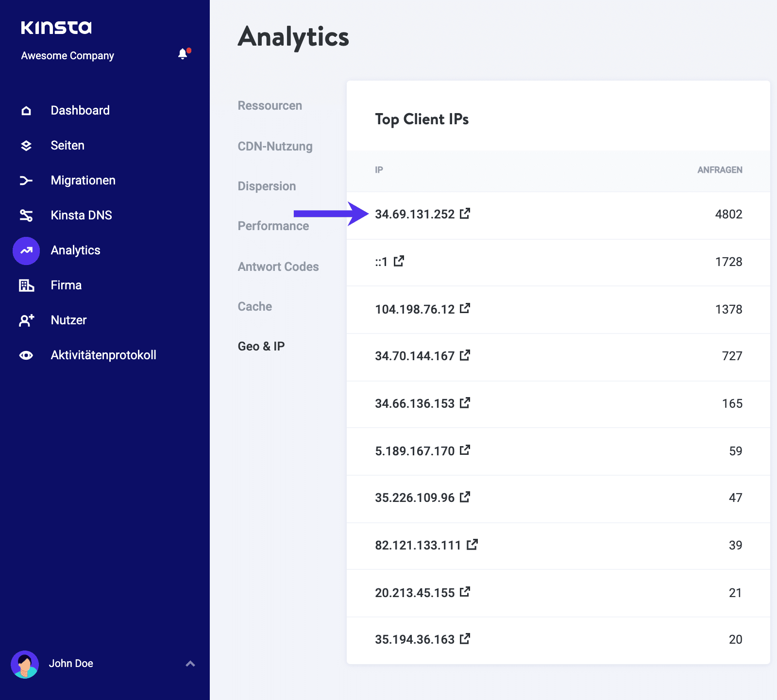
Task: Expand the John Doe user menu chevron
Action: click(x=190, y=664)
